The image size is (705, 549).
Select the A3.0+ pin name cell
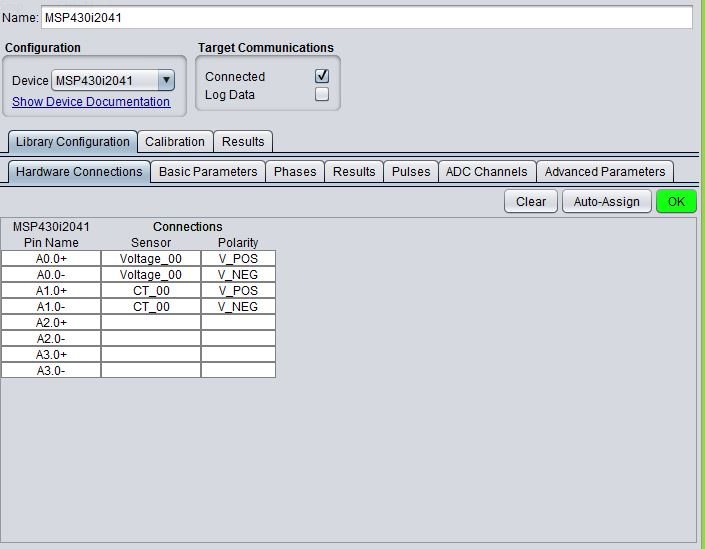point(51,355)
